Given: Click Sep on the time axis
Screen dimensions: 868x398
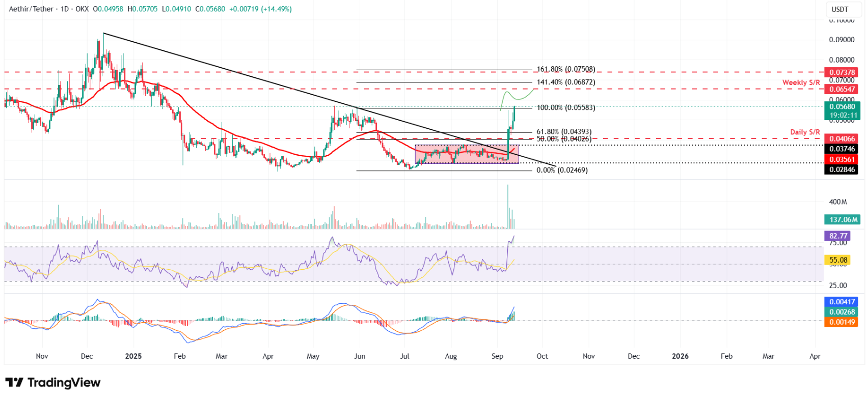Looking at the screenshot, I should (497, 356).
